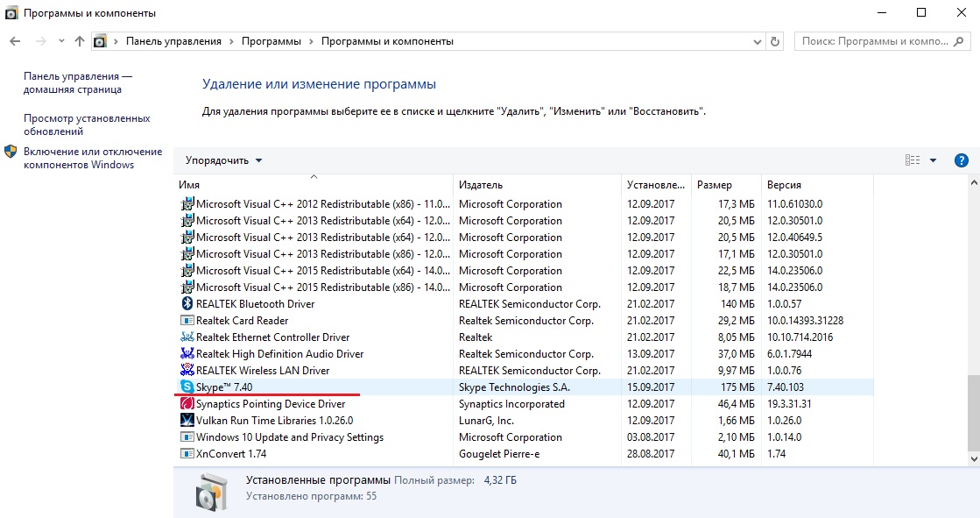Click the 1,66 МБ size cell
The width and height of the screenshot is (980, 518).
click(x=737, y=421)
